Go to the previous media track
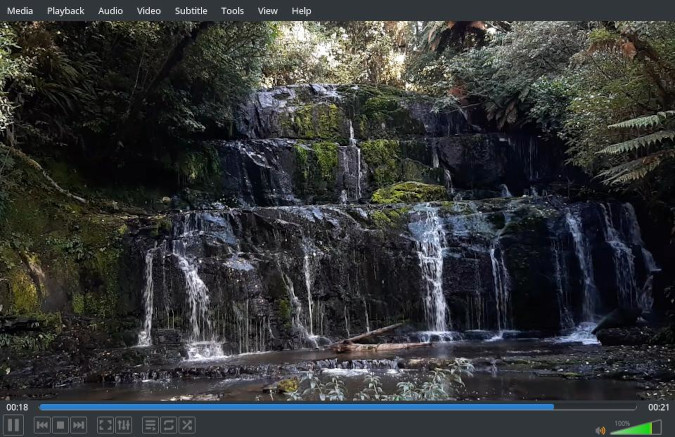The width and height of the screenshot is (675, 437). (42, 425)
